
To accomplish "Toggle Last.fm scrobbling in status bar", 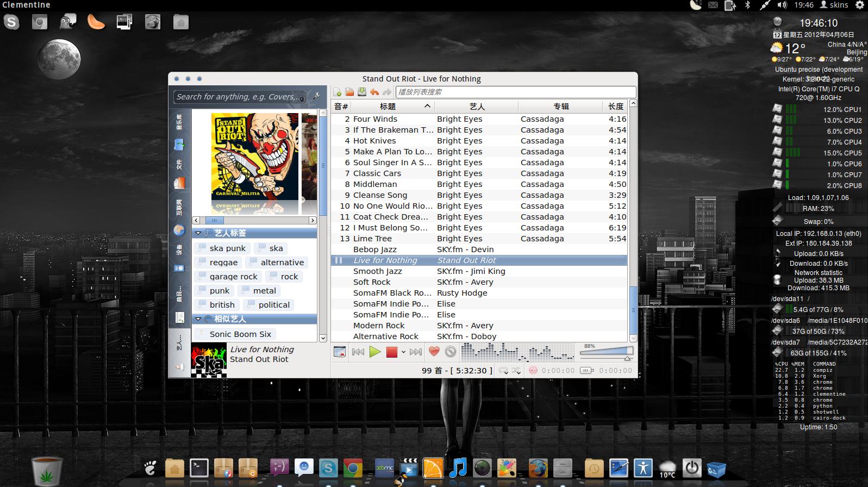I will pos(533,370).
